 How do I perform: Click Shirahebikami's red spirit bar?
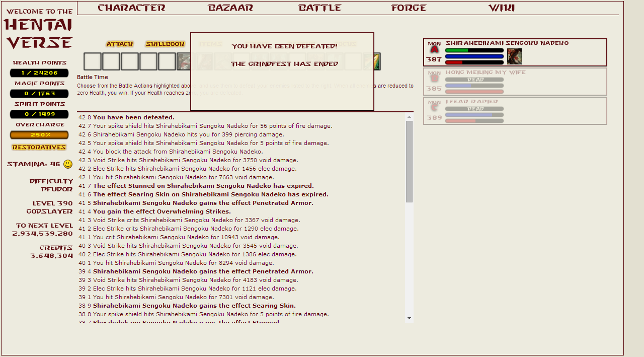click(474, 62)
